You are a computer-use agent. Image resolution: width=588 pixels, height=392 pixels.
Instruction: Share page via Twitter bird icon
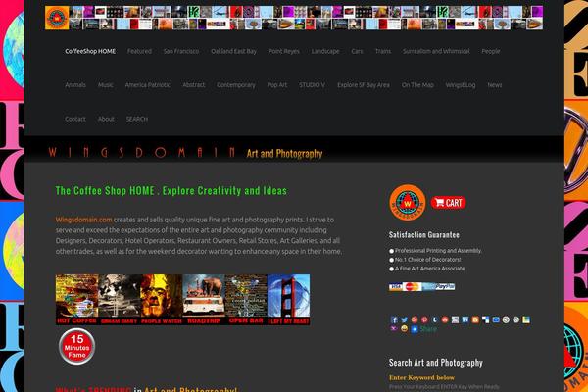[x=404, y=319]
